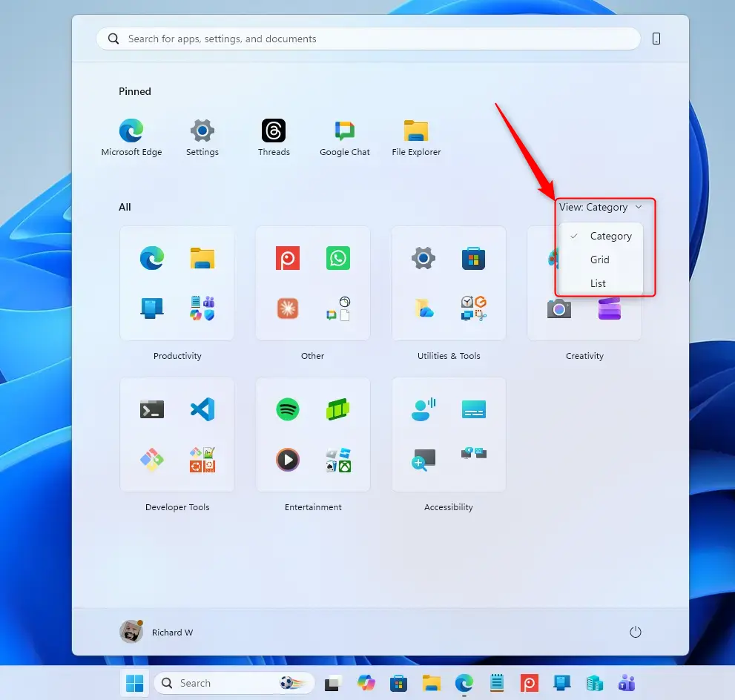
Task: Click the Windows Start button
Action: pos(134,683)
